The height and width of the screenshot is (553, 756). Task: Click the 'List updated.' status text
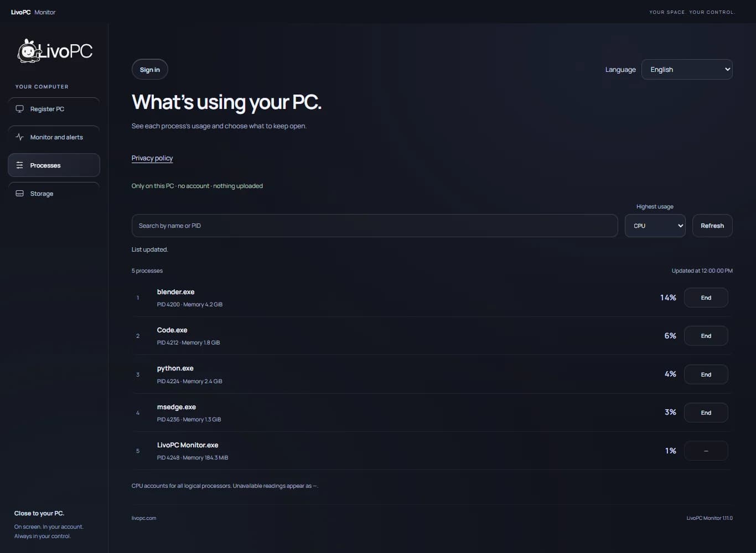150,249
